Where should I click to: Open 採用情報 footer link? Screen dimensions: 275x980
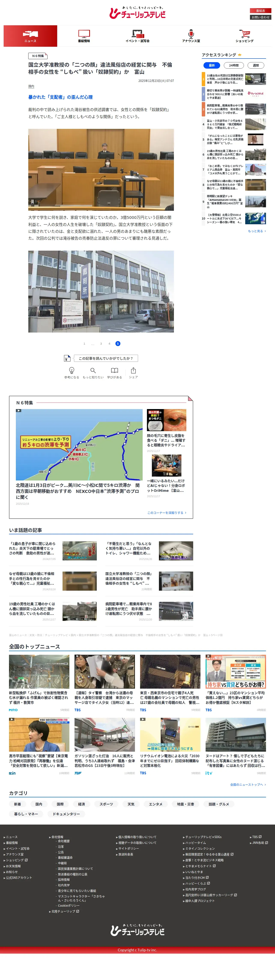64,880
